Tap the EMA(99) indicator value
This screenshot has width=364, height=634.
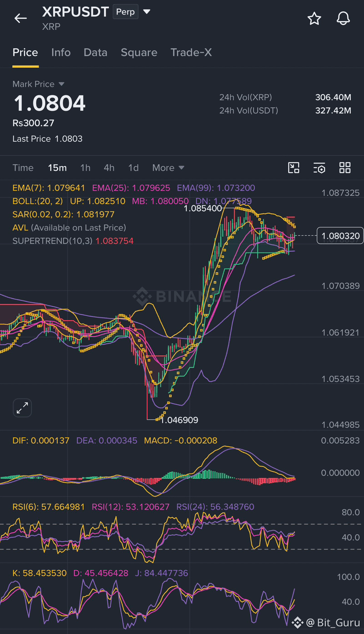[216, 188]
